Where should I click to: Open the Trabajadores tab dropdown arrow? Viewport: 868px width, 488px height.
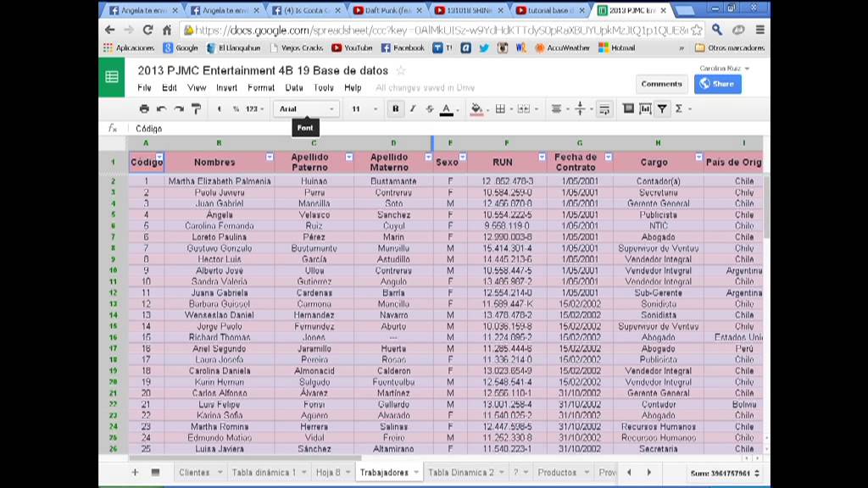416,473
